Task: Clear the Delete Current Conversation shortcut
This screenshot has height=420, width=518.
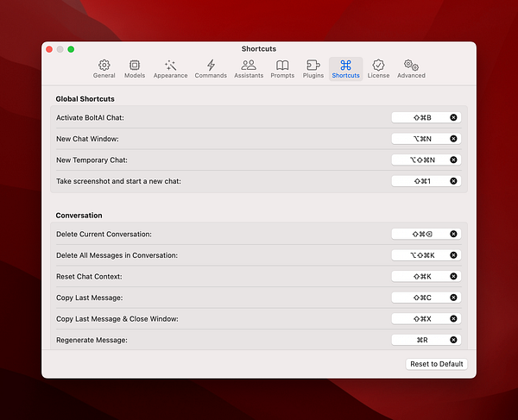Action: 453,234
